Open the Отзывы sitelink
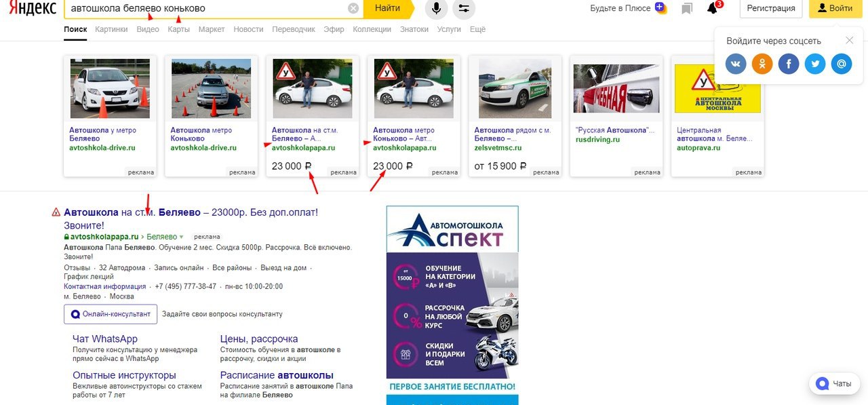Screen dimensions: 868x405 (x=77, y=267)
